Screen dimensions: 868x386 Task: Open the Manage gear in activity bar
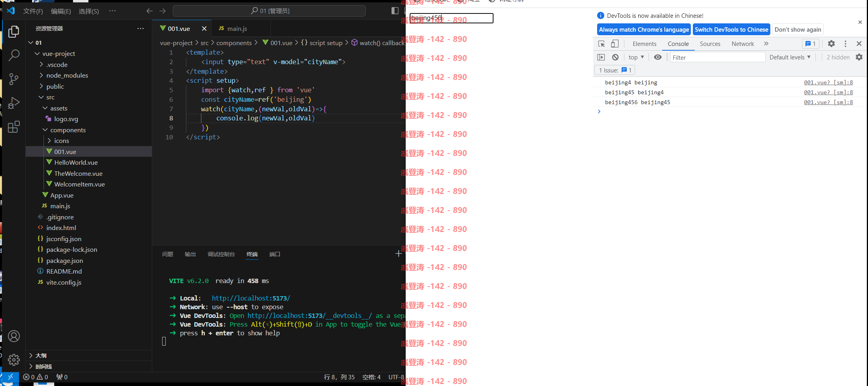(14, 359)
